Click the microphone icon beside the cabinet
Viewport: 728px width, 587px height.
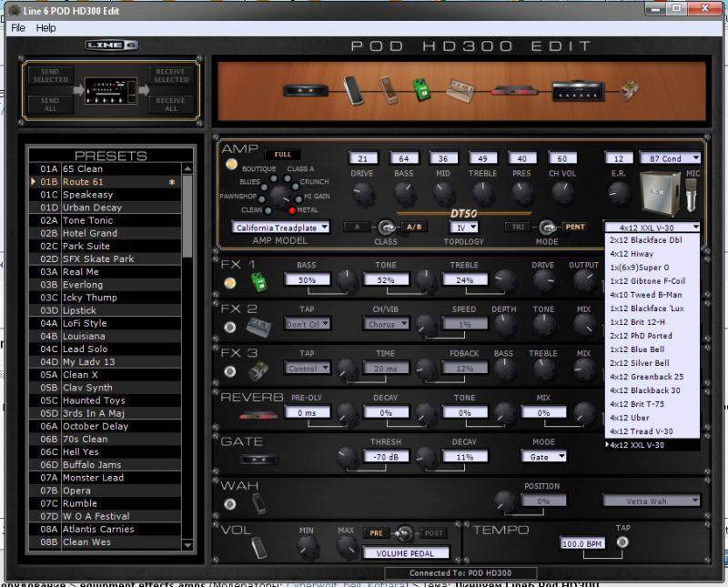coord(689,195)
